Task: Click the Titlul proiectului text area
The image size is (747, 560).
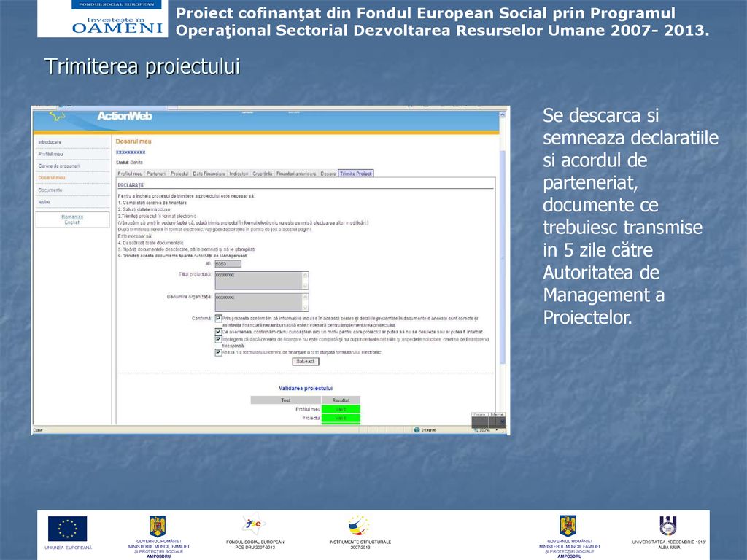Action: [x=262, y=281]
